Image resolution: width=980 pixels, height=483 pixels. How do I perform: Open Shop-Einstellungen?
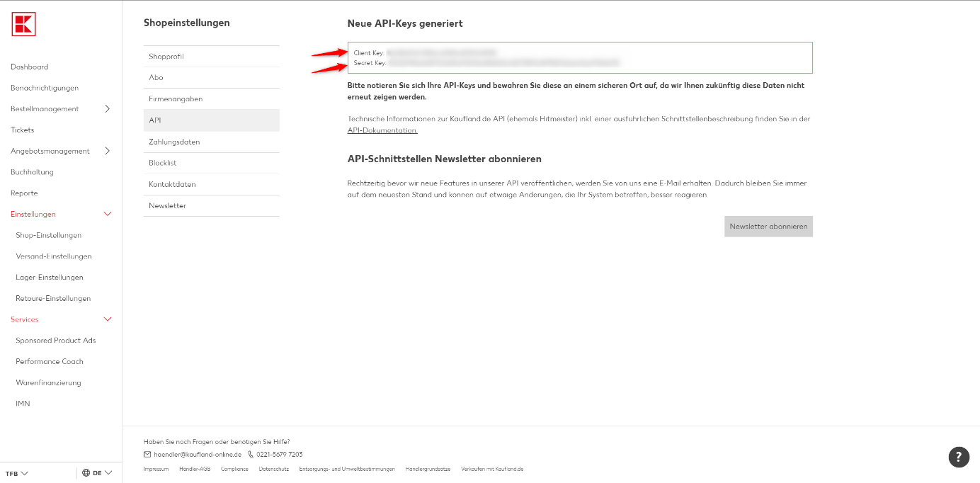[x=48, y=235]
